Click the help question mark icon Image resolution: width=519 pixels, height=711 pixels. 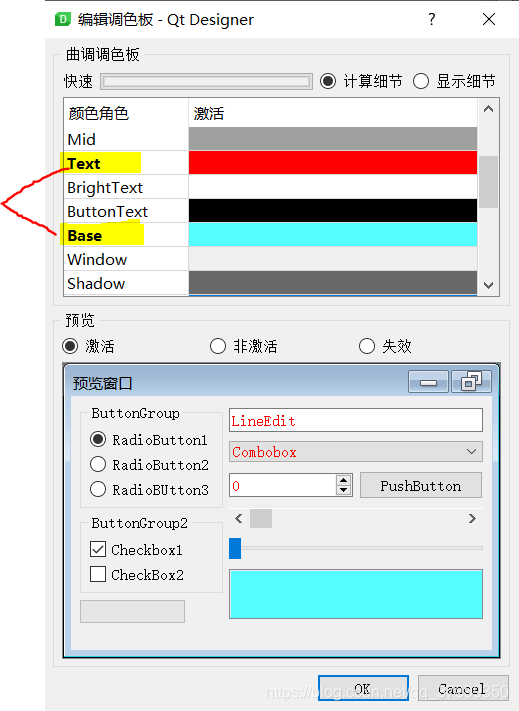coord(432,19)
